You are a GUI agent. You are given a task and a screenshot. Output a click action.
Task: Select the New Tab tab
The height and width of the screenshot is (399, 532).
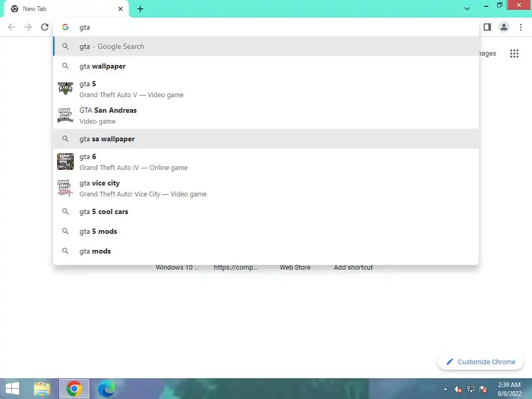point(66,9)
